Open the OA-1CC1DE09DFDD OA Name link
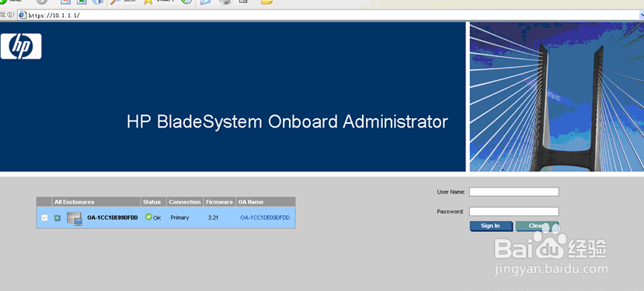This screenshot has height=291, width=644. click(265, 218)
